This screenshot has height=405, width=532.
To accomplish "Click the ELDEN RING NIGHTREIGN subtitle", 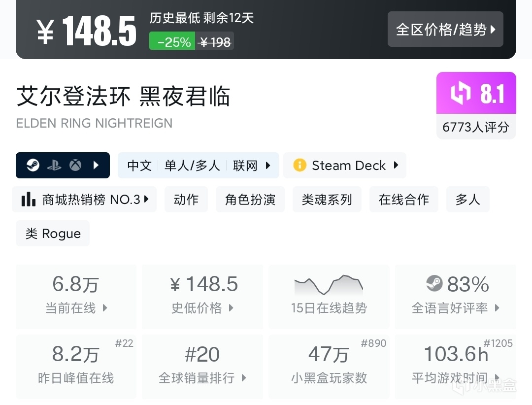I will pos(94,123).
